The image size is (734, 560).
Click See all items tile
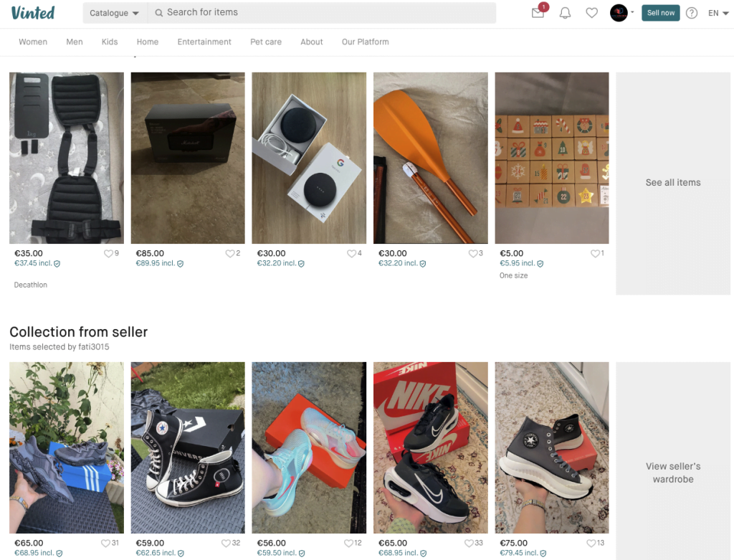[x=673, y=183]
